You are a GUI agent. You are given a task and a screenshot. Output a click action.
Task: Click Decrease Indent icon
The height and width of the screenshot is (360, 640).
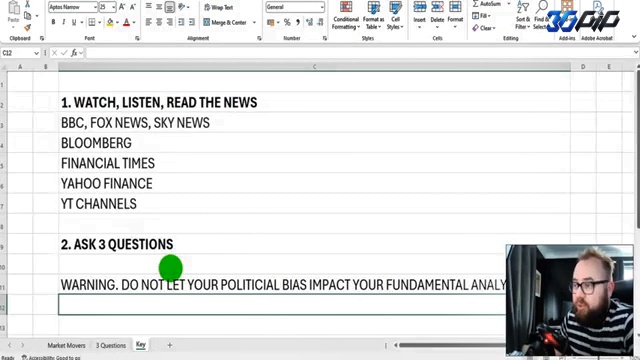coord(181,22)
